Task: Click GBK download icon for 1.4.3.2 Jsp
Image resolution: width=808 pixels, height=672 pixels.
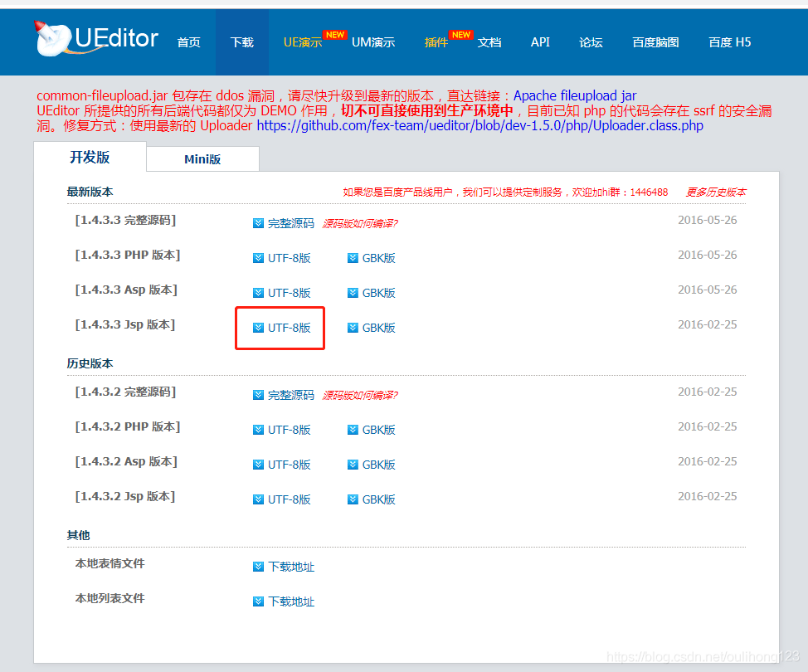Action: click(x=353, y=499)
